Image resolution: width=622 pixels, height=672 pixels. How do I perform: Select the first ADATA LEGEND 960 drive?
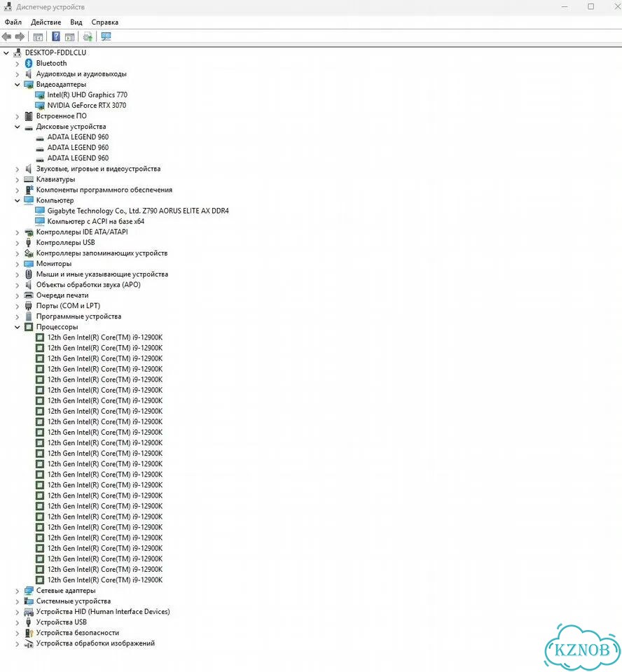78,137
